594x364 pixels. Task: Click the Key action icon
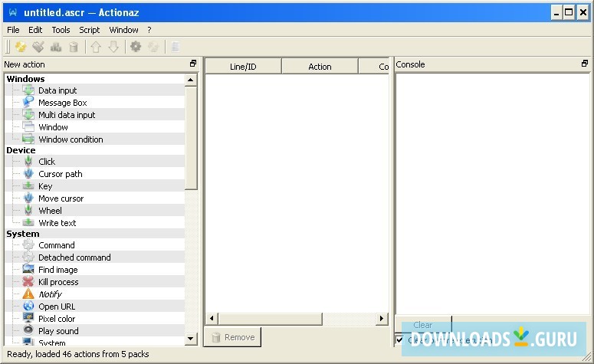click(28, 186)
